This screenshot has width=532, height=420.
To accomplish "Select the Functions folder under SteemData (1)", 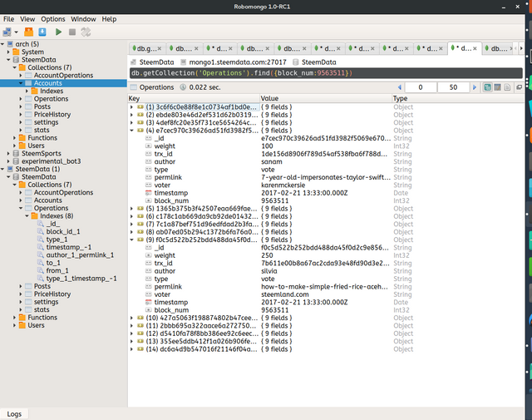I will click(42, 318).
